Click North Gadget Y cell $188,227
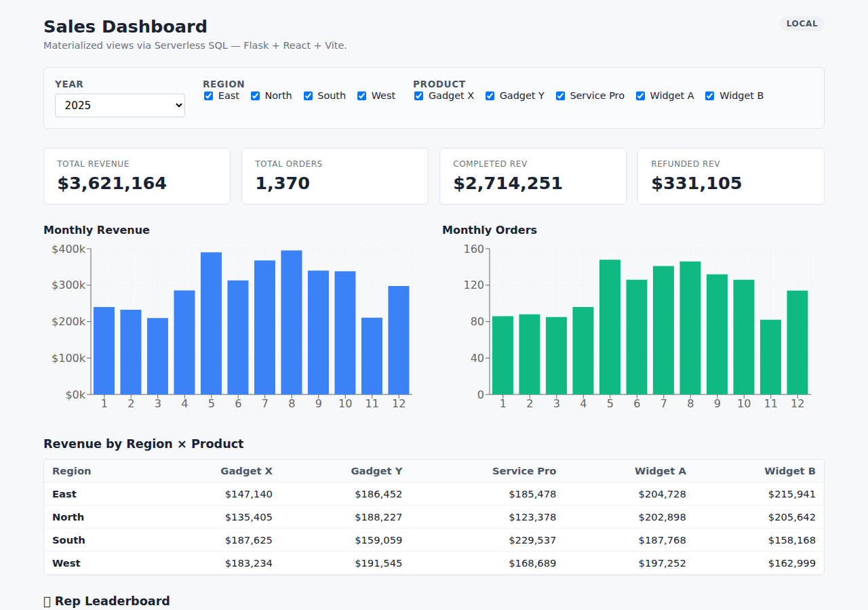Viewport: 868px width, 610px height. [x=378, y=517]
